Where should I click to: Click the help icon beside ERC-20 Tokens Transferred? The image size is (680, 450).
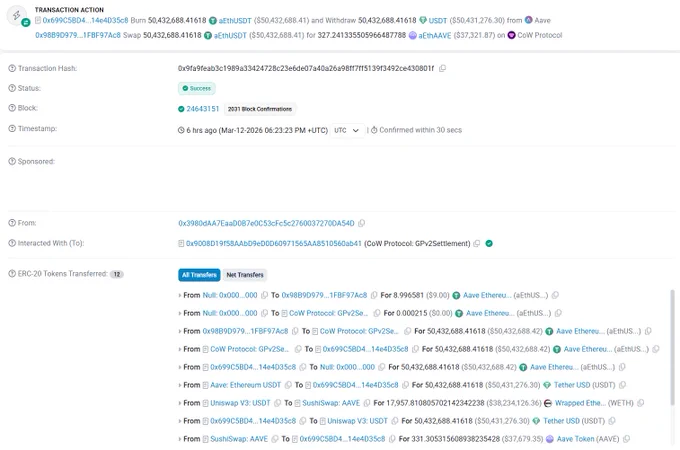(12, 274)
